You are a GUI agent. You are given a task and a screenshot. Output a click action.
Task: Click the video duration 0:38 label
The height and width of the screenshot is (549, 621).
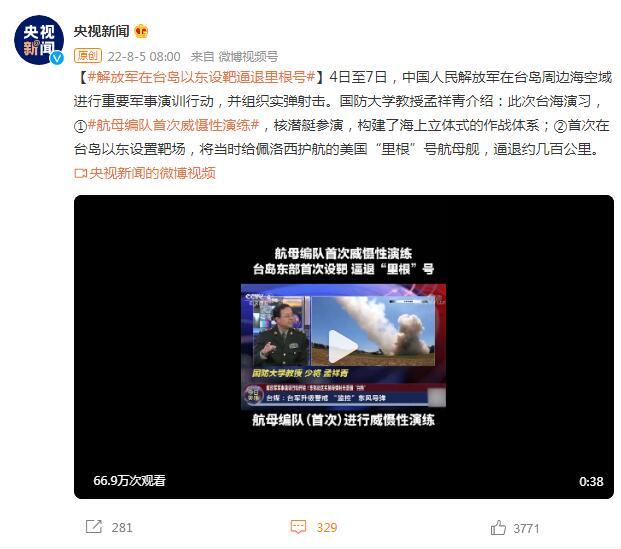(591, 481)
